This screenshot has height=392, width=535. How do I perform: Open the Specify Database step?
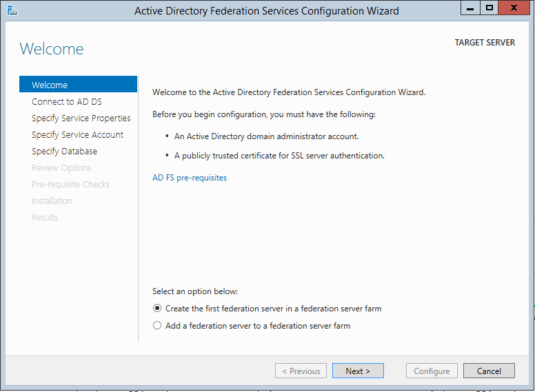[x=64, y=152]
